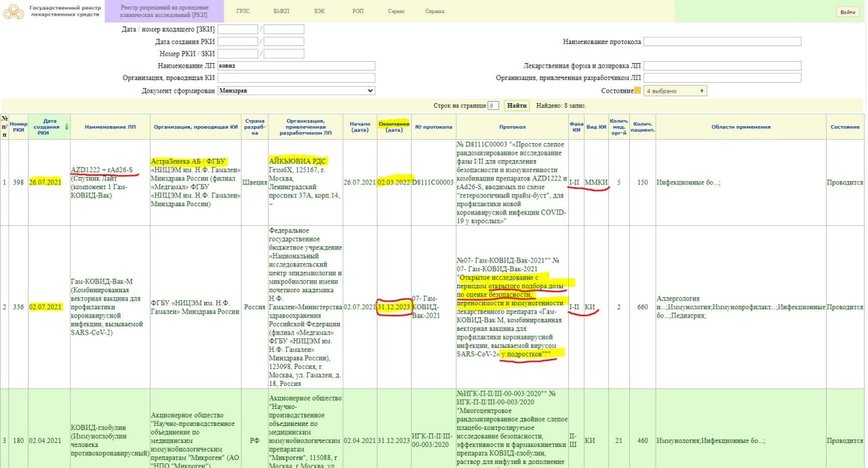Image resolution: width=868 pixels, height=468 pixels.
Task: Open the Справка menu
Action: point(435,12)
